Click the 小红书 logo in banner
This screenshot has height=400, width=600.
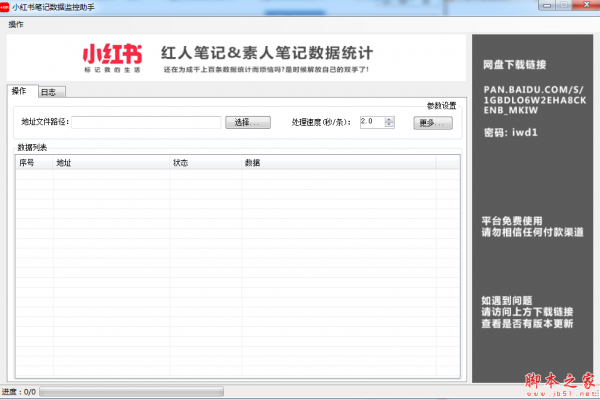click(112, 57)
